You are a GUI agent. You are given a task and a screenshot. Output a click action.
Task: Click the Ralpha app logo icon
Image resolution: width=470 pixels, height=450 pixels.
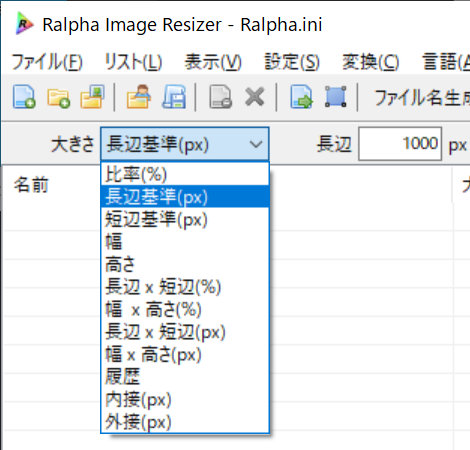coord(24,23)
